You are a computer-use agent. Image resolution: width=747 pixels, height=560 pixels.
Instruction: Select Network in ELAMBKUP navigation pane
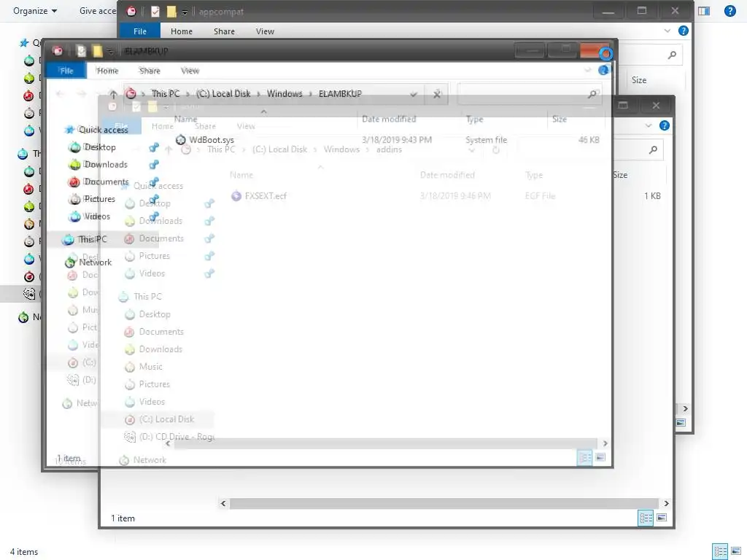(x=95, y=262)
